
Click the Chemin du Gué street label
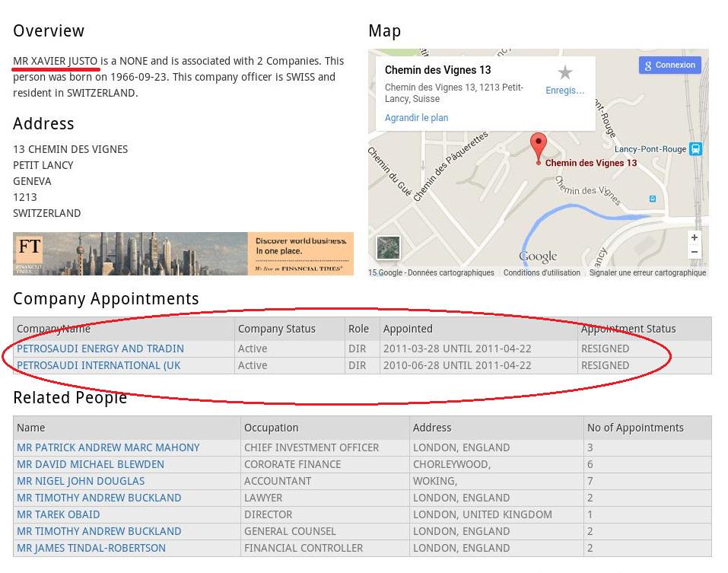[x=389, y=171]
